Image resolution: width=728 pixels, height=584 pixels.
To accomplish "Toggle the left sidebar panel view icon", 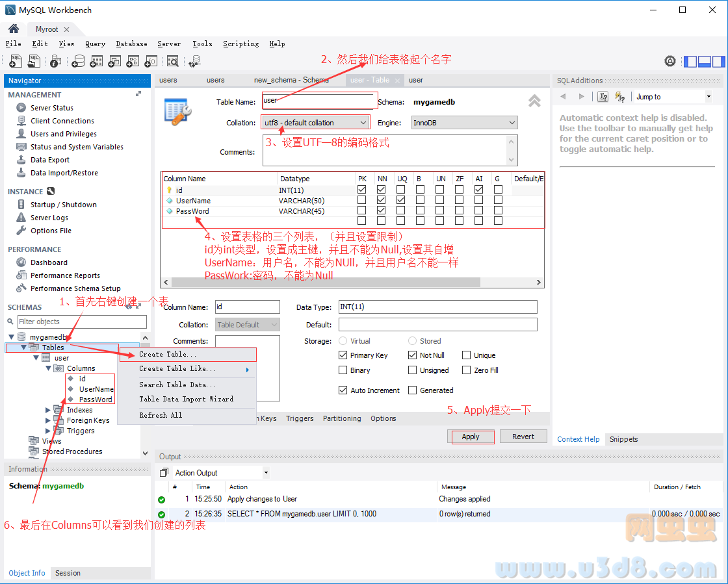I will pyautogui.click(x=690, y=61).
